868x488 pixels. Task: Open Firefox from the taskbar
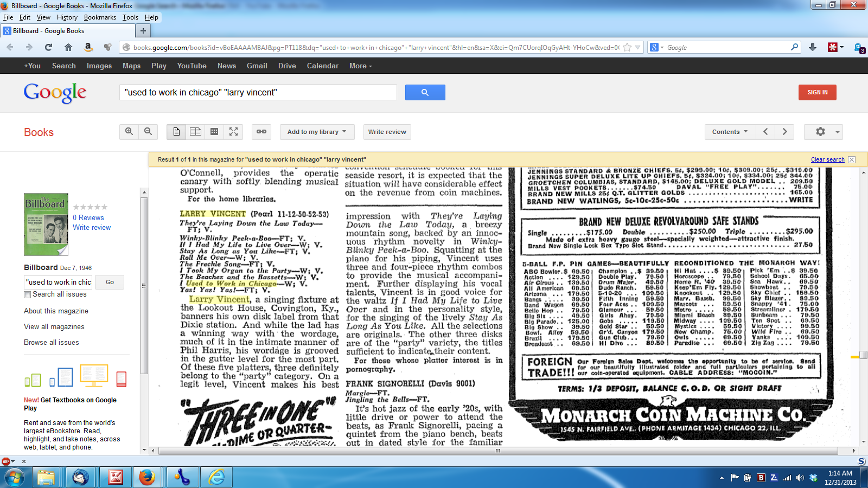147,477
